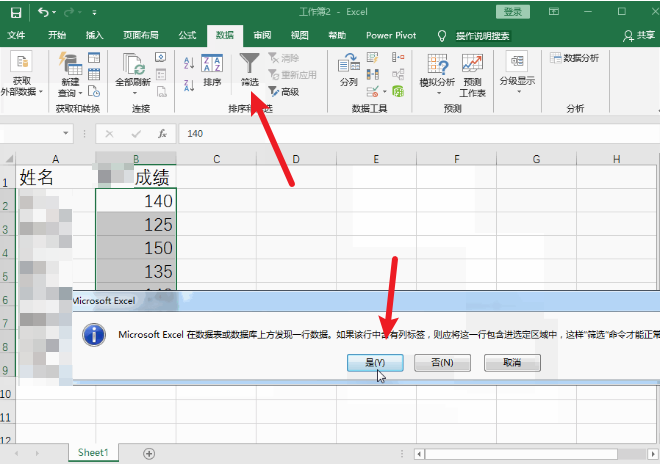Click the Flash Fill icon in 数据工具
This screenshot has height=465, width=661.
pos(372,57)
